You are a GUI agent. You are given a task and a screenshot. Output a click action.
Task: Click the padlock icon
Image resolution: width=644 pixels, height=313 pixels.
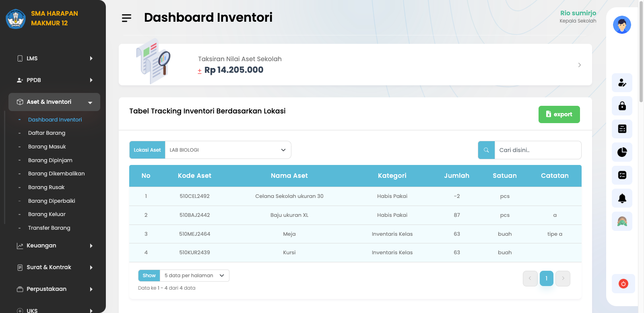click(622, 106)
